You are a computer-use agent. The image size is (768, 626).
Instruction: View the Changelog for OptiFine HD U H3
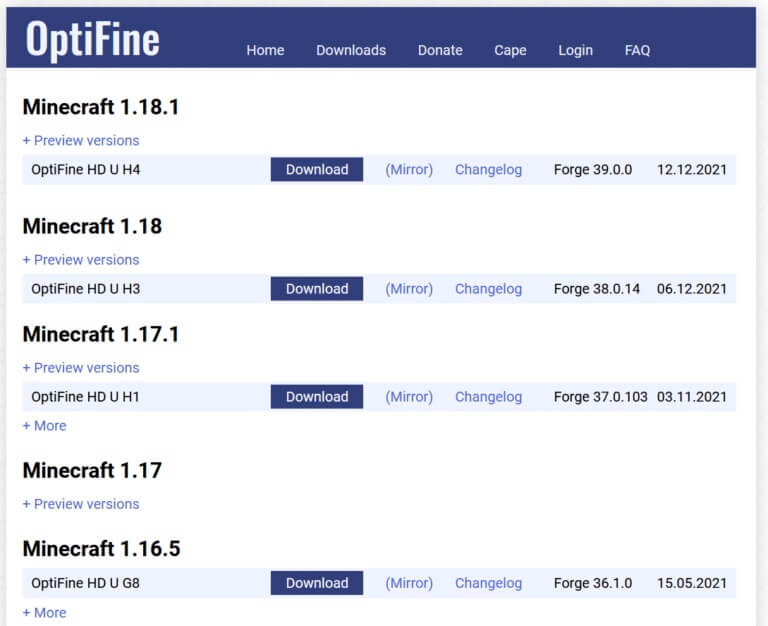click(x=488, y=289)
